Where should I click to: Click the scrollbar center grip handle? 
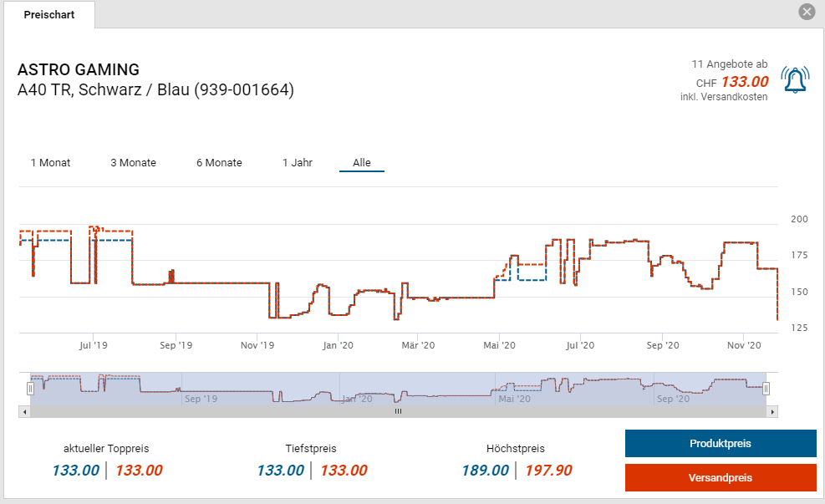pos(399,411)
